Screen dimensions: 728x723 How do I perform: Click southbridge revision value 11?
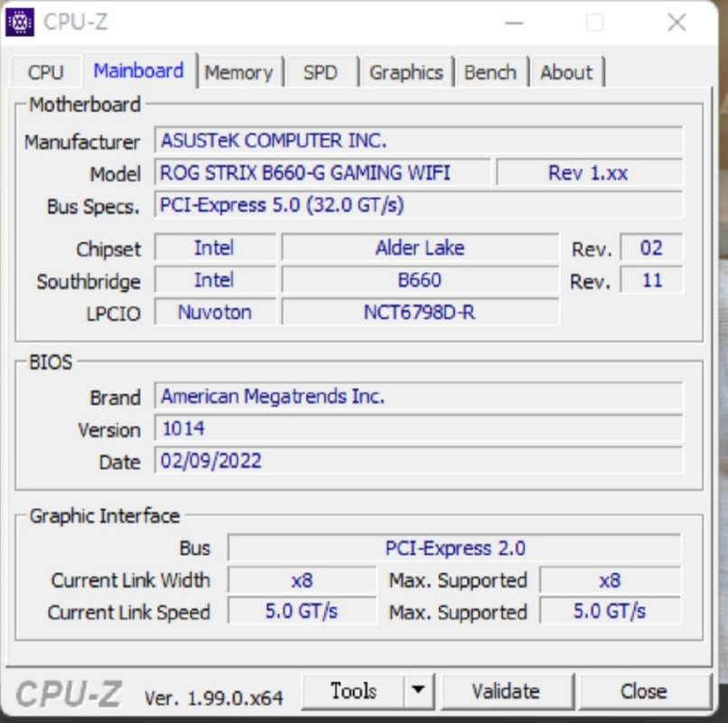pyautogui.click(x=651, y=280)
